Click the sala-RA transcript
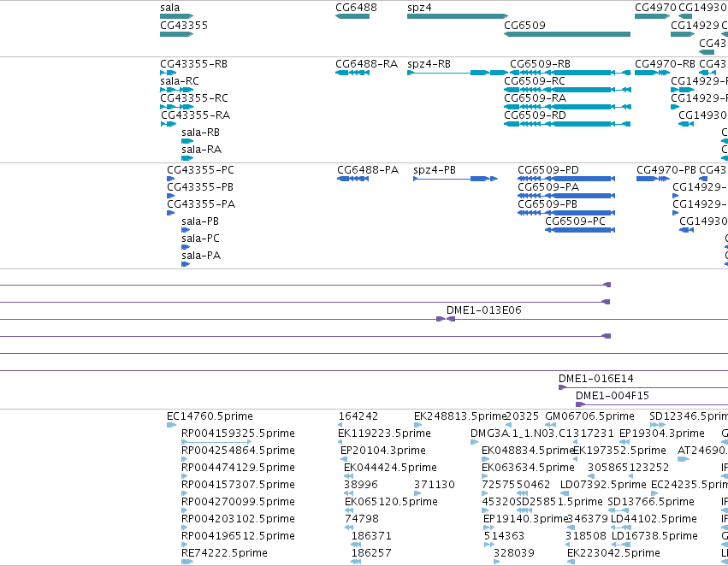This screenshot has width=728, height=566. [x=187, y=158]
